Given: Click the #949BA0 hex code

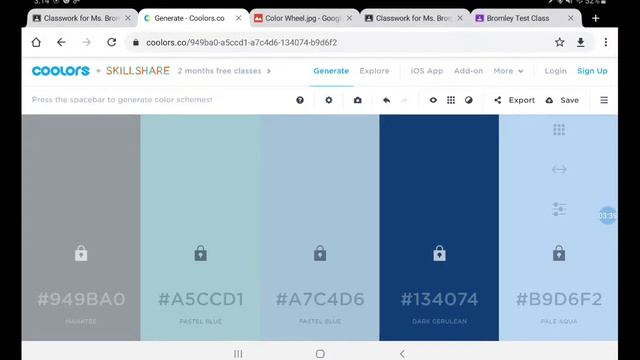Looking at the screenshot, I should 81,299.
